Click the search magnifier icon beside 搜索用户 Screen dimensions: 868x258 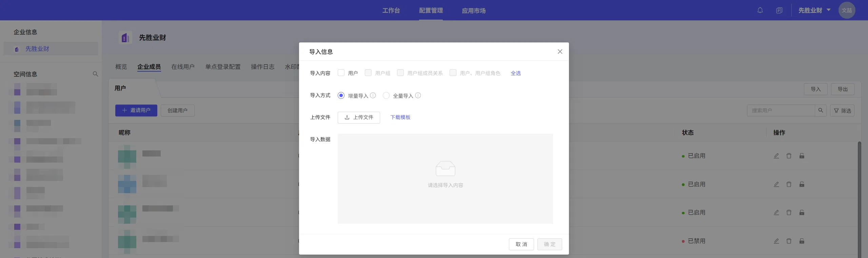(821, 110)
